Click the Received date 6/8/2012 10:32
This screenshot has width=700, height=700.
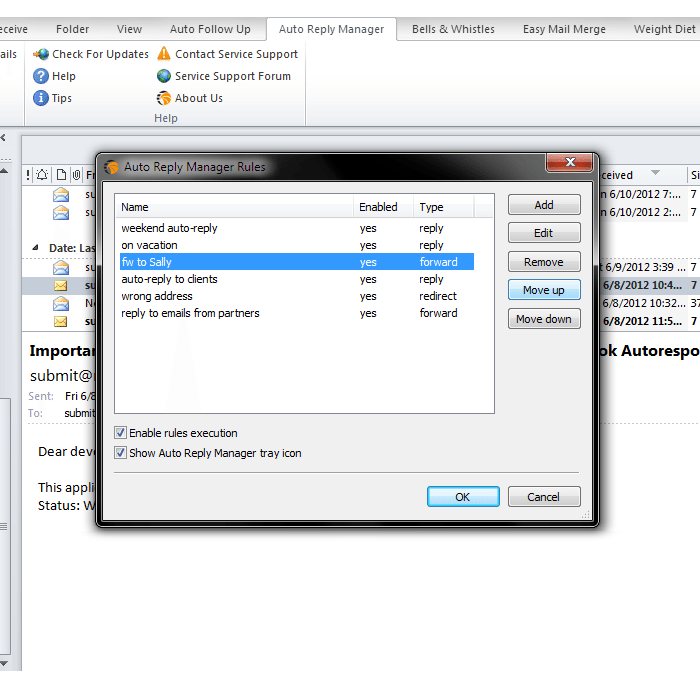(643, 303)
